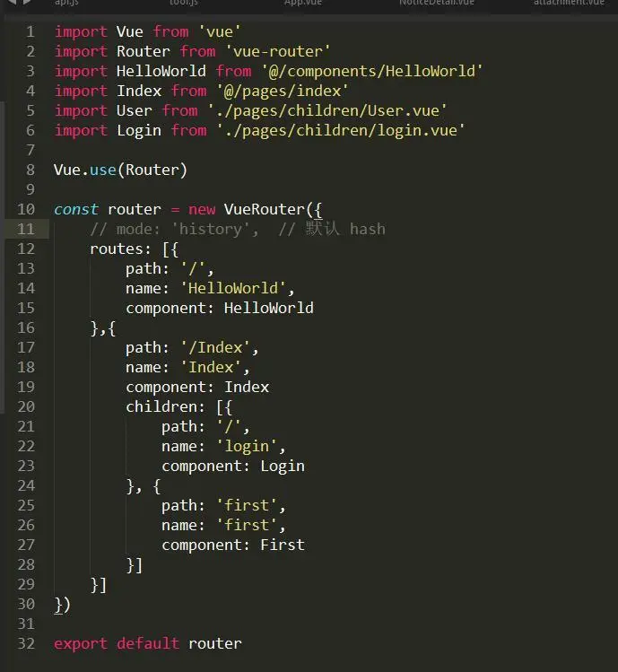
Task: Click the 'vue-router' import string
Action: pyautogui.click(x=278, y=51)
